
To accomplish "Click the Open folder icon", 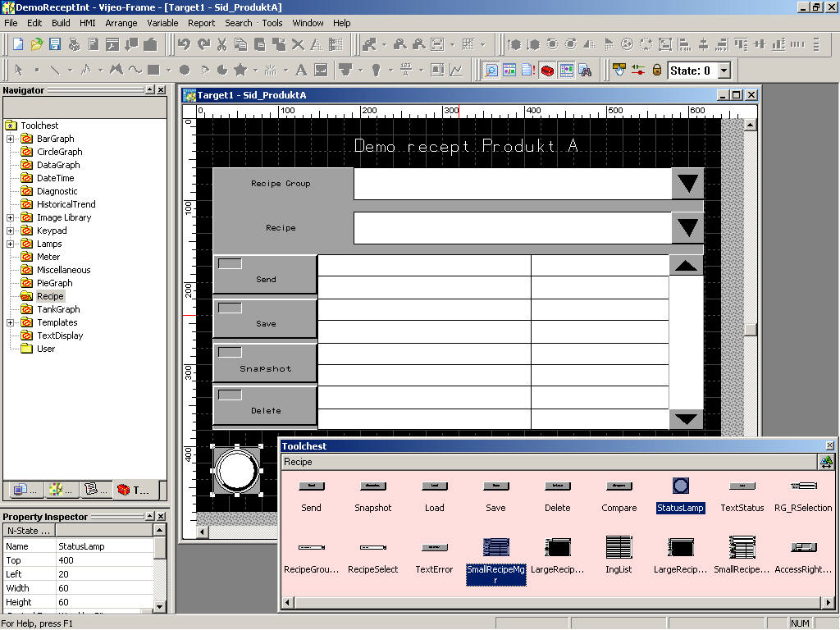I will pyautogui.click(x=36, y=44).
